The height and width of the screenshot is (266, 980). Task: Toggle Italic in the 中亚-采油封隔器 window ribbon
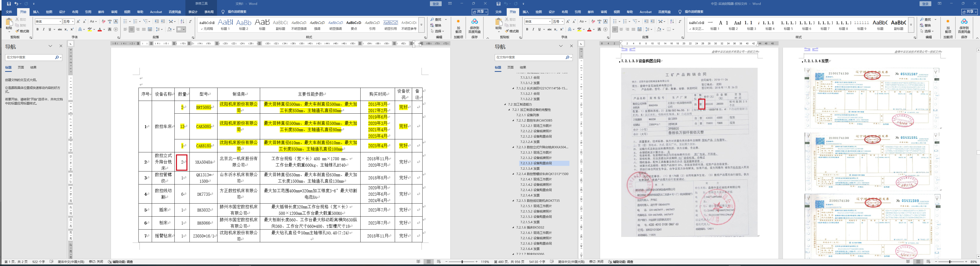[533, 29]
